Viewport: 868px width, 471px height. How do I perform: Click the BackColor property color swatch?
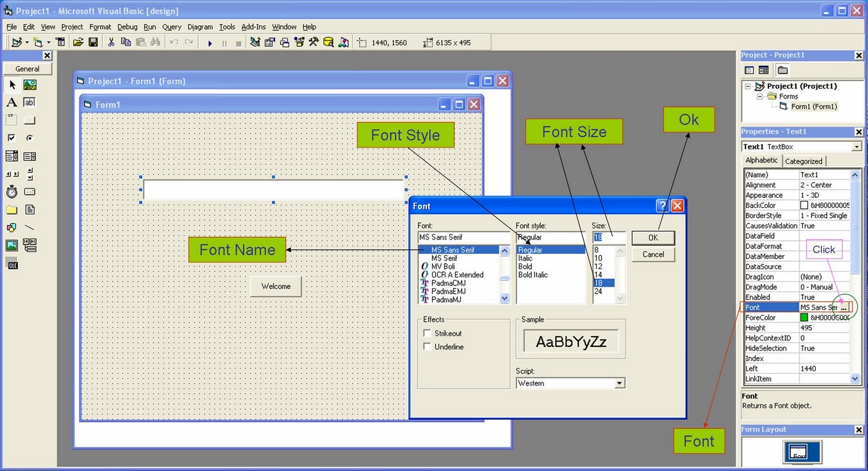pos(804,205)
